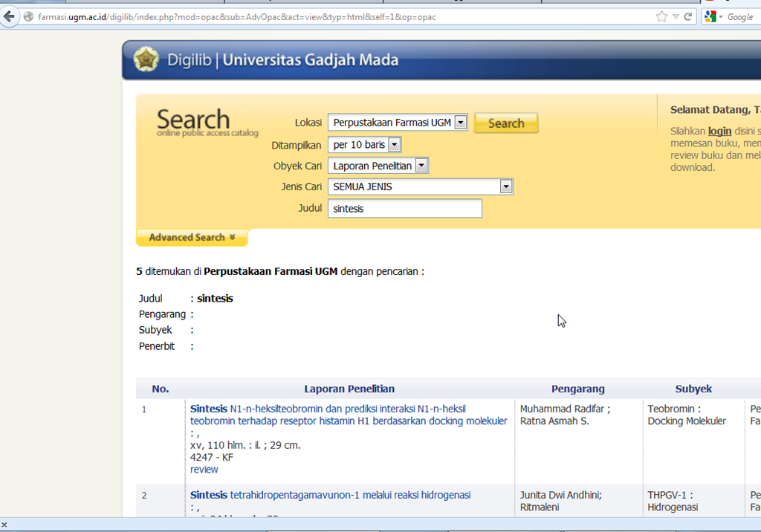Close the bottom bar with X
The height and width of the screenshot is (532, 761).
[x=4, y=525]
